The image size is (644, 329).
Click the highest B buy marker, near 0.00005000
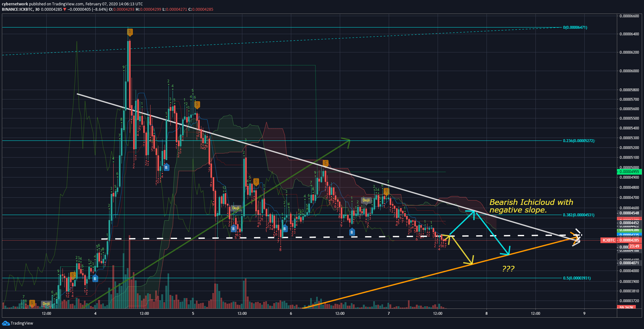coord(166,167)
